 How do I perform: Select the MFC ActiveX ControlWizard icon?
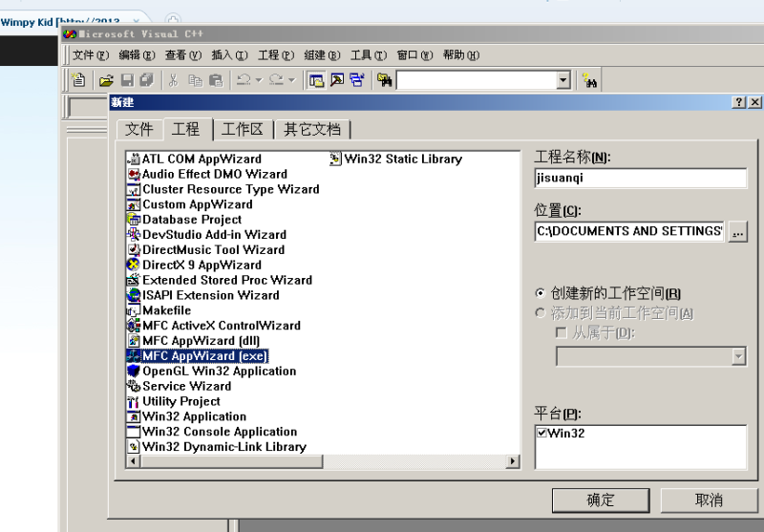133,325
